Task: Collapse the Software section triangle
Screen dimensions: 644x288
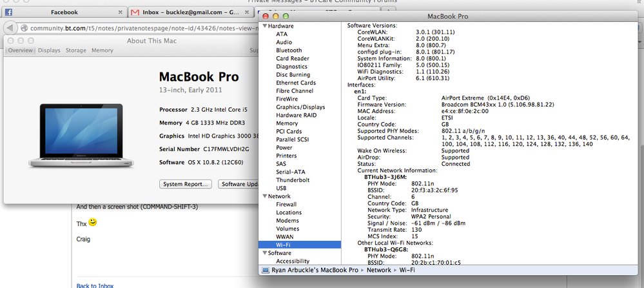Action: point(264,253)
